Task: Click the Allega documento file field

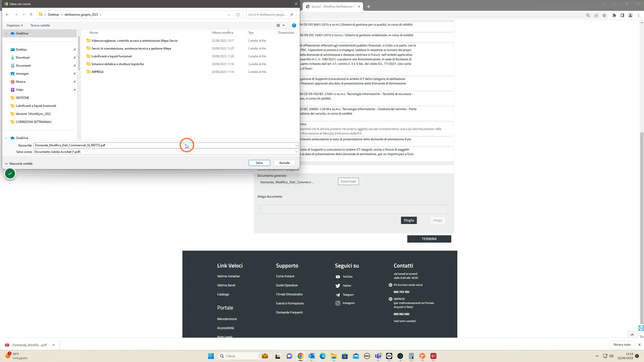Action: coord(354,209)
